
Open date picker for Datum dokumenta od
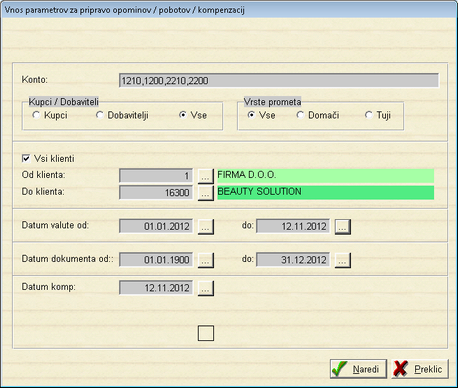(206, 260)
